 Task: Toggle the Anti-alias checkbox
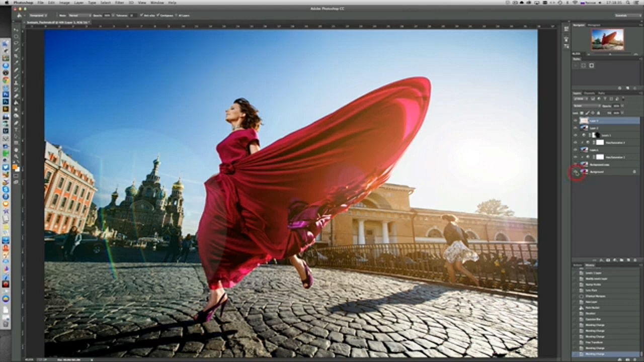[141, 16]
